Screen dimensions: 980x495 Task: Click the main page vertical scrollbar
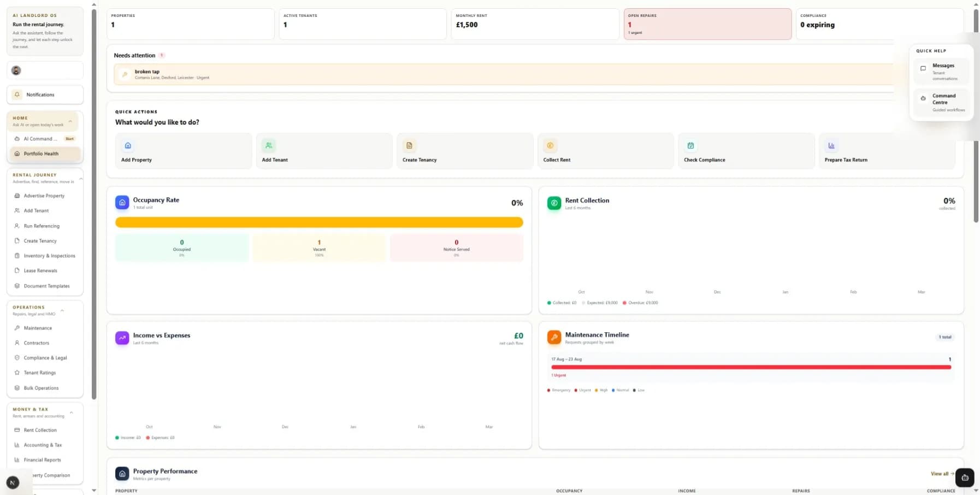pyautogui.click(x=976, y=115)
